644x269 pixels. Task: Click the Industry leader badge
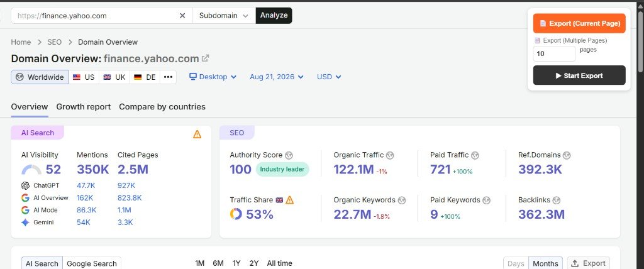point(282,169)
